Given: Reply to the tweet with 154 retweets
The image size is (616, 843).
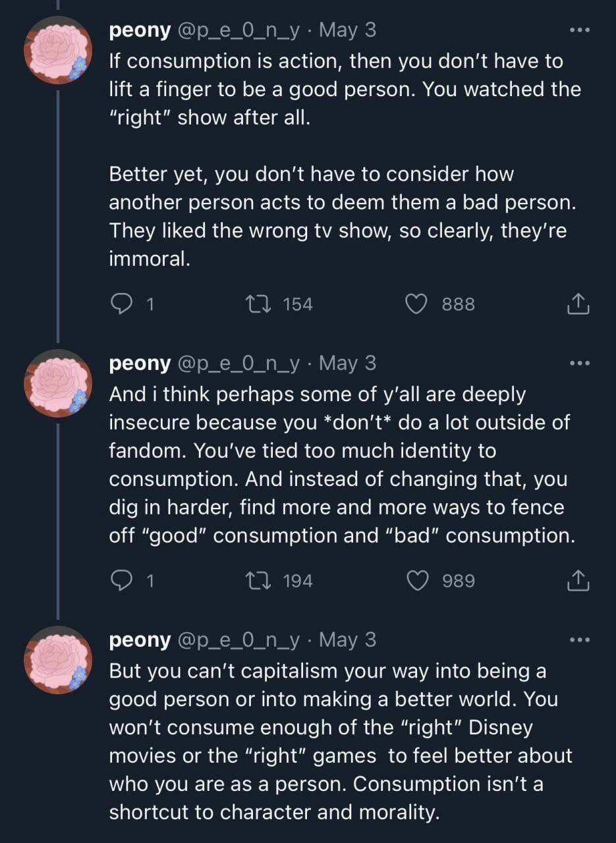Looking at the screenshot, I should coord(122,304).
